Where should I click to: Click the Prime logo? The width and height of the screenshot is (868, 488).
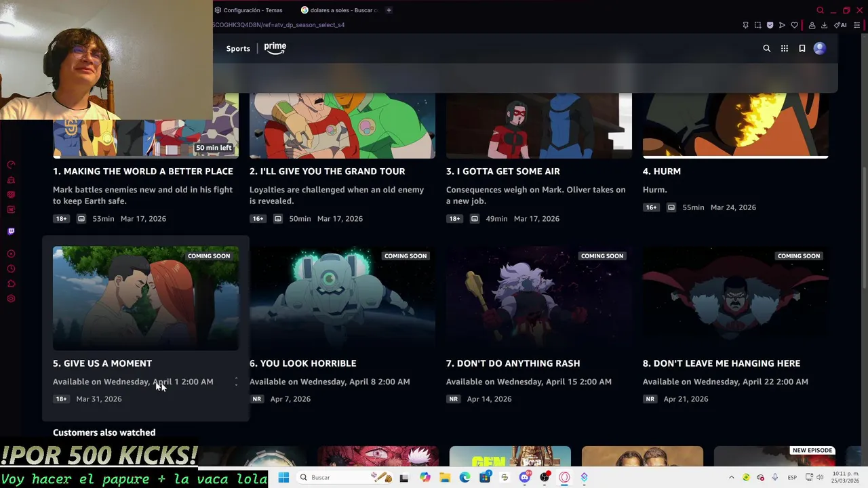275,47
